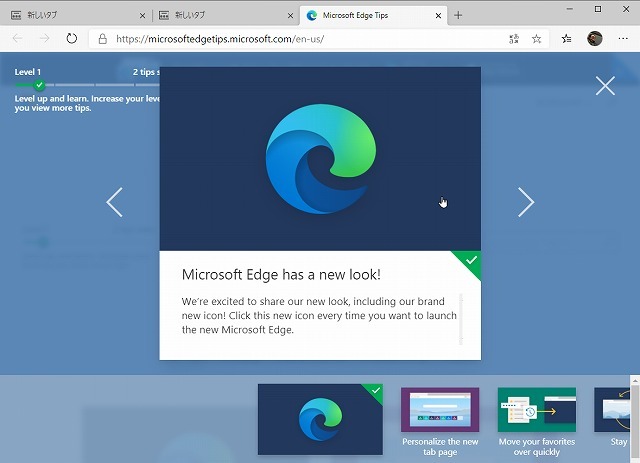The height and width of the screenshot is (463, 640).
Task: Open the user profile avatar
Action: [595, 39]
